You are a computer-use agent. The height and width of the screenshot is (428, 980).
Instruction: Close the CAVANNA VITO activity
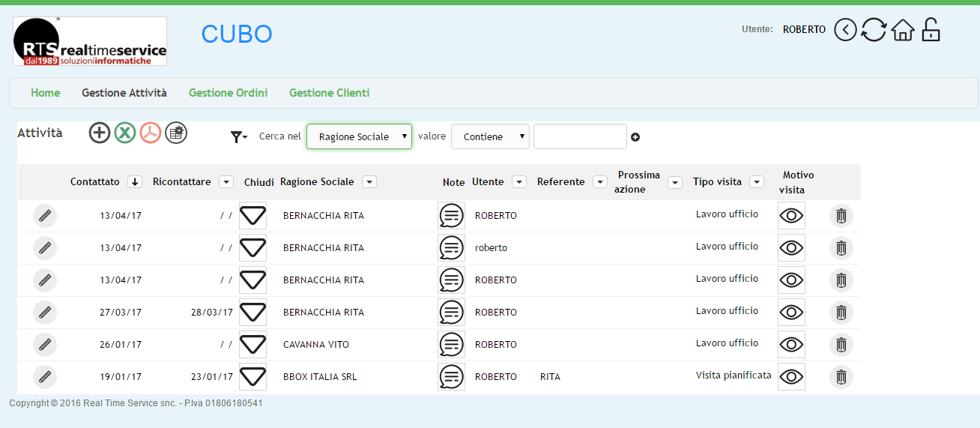[x=253, y=345]
